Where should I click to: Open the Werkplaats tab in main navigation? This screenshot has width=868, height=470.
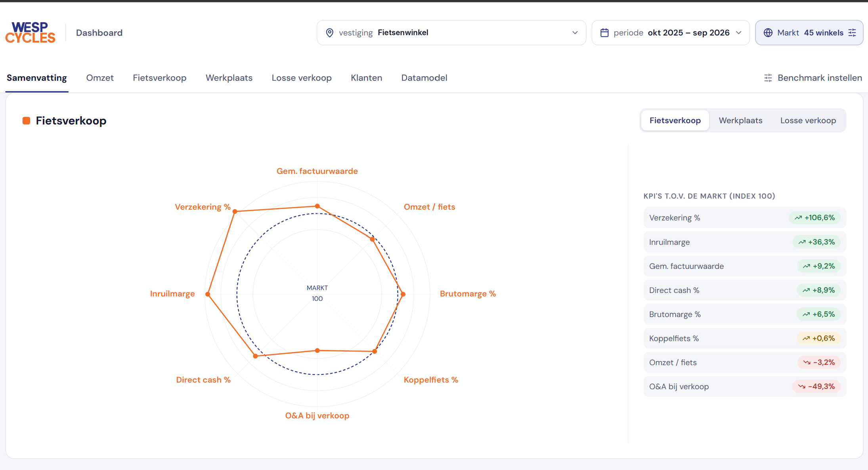coord(229,78)
